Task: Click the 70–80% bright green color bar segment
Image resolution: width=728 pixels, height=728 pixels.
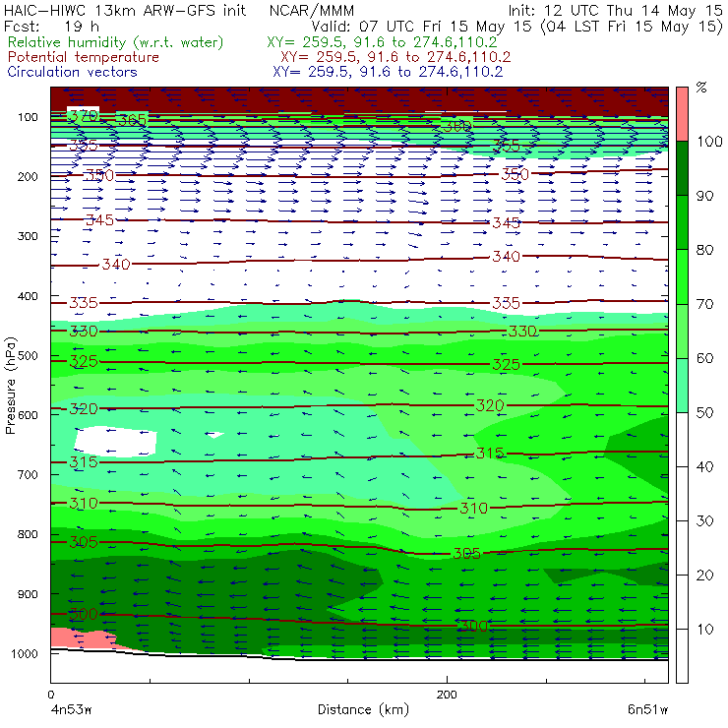Action: tap(682, 276)
